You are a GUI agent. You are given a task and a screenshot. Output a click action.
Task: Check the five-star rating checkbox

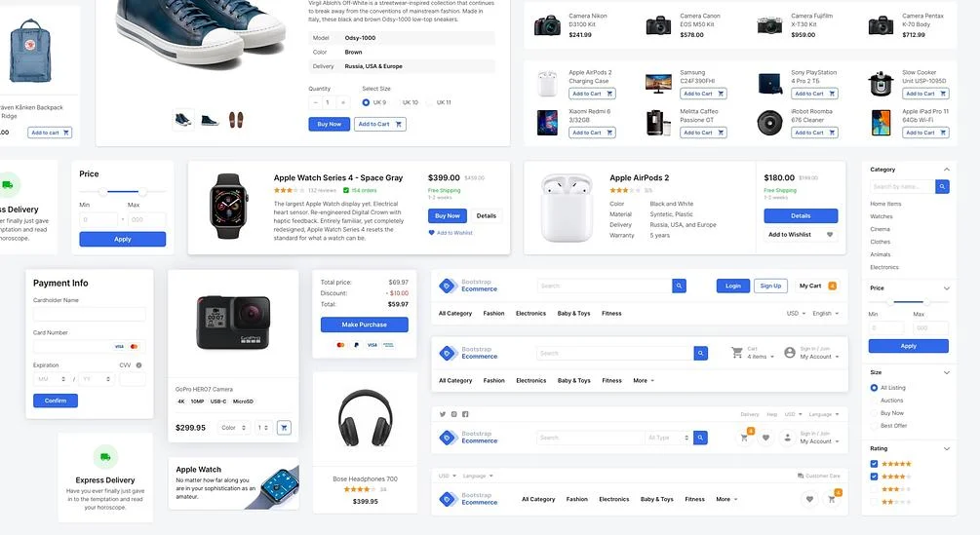(874, 464)
